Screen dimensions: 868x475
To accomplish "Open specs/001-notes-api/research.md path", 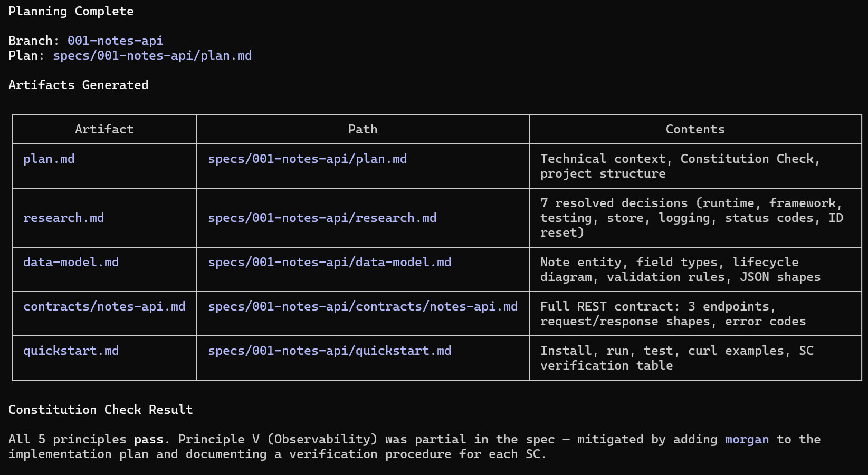I will (x=322, y=218).
